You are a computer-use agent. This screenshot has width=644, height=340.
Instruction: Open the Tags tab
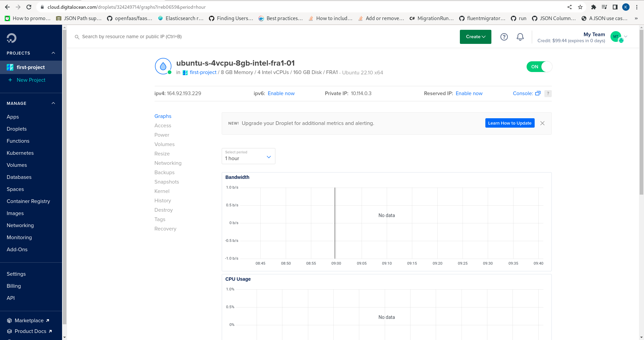point(160,219)
